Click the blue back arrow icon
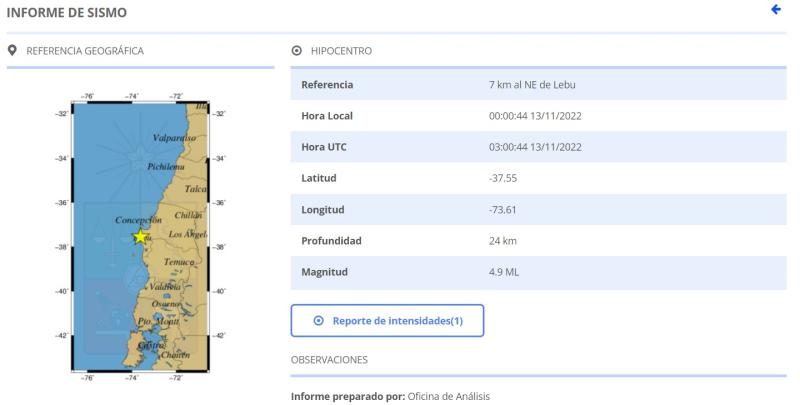The height and width of the screenshot is (405, 800). tap(776, 9)
